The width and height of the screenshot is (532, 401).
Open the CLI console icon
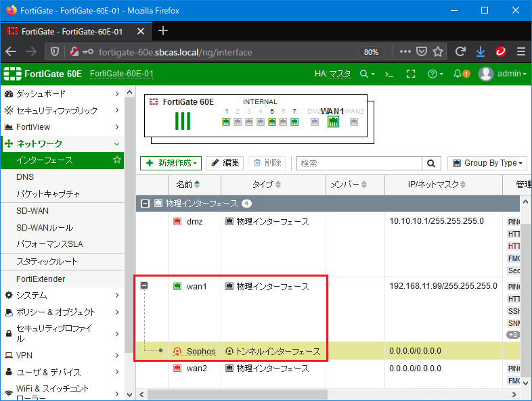(389, 74)
